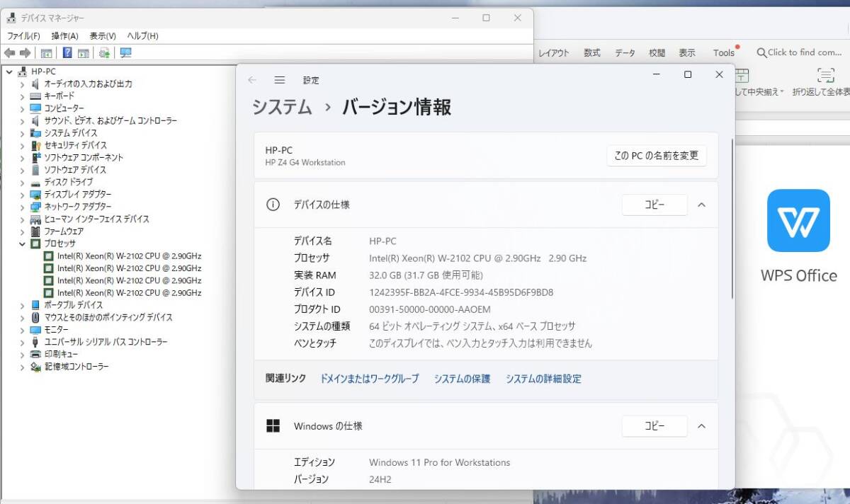Screen dimensions: 850x504
Task: Expand the ネットワーク アダプター category
Action: [x=22, y=207]
